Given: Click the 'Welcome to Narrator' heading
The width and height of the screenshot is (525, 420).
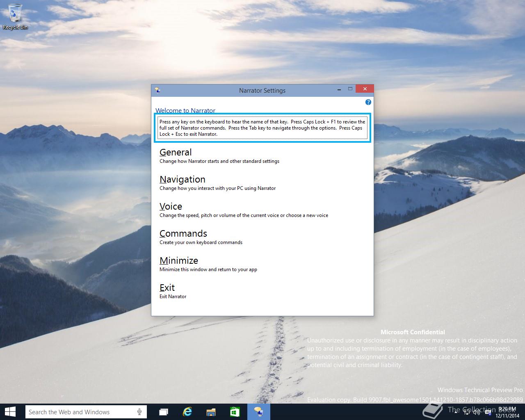Looking at the screenshot, I should coord(185,110).
